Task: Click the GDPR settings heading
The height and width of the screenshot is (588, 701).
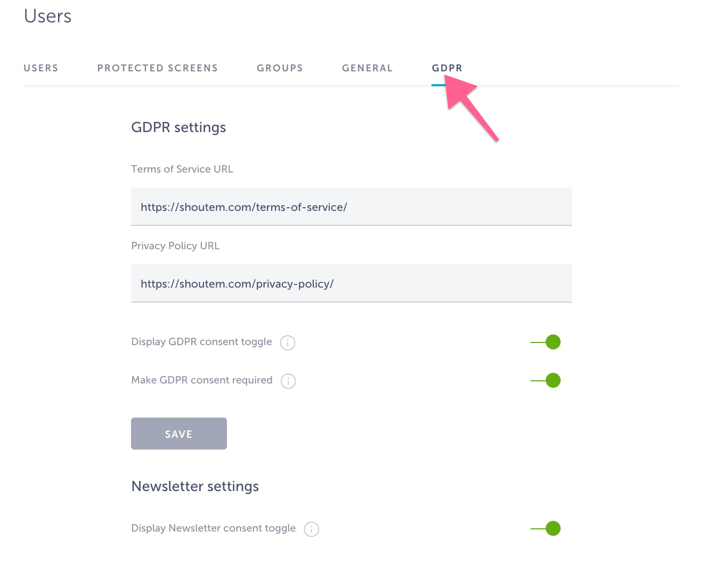Action: point(178,127)
